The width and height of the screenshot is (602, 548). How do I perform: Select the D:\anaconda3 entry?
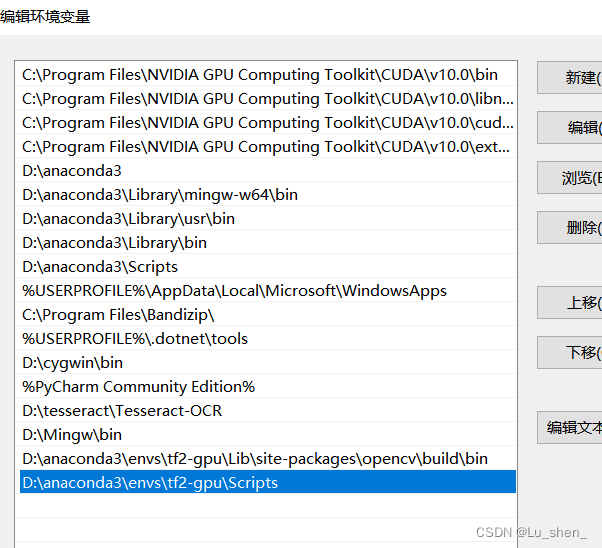(266, 171)
